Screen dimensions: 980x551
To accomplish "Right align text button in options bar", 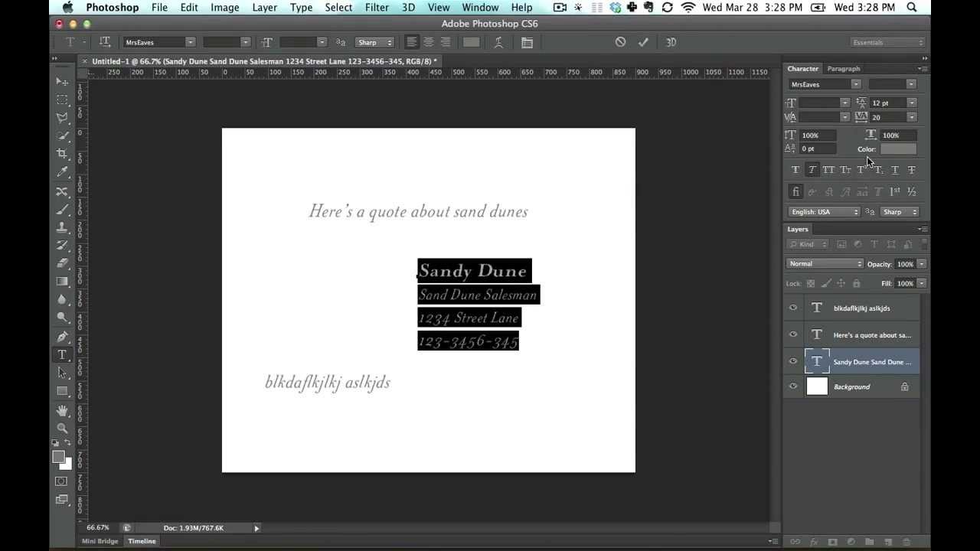I will tap(446, 42).
